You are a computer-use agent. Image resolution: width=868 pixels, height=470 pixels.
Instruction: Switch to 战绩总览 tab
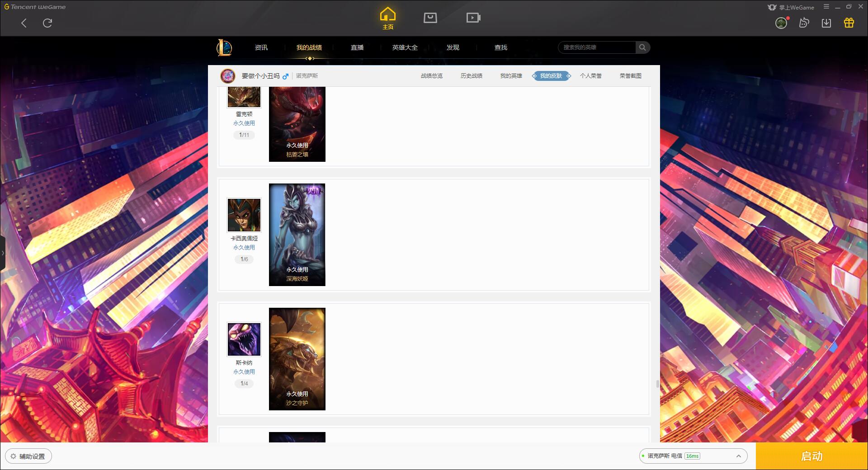click(x=432, y=76)
